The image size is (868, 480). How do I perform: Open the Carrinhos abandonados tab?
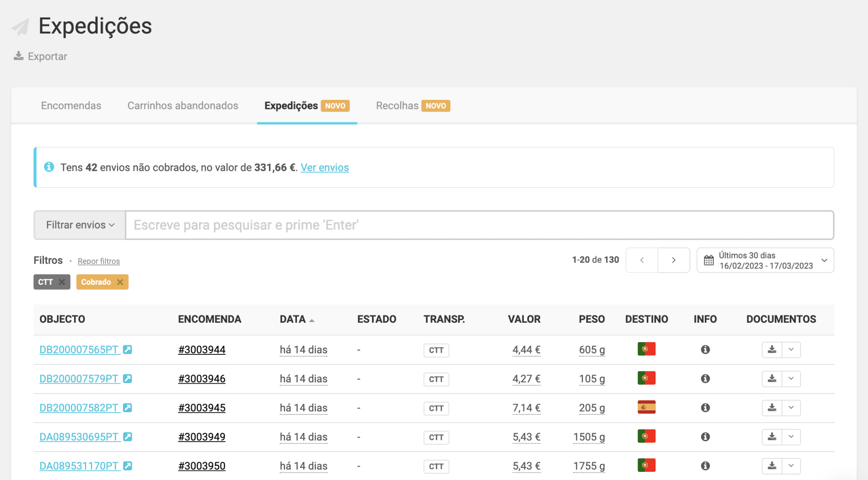point(183,106)
